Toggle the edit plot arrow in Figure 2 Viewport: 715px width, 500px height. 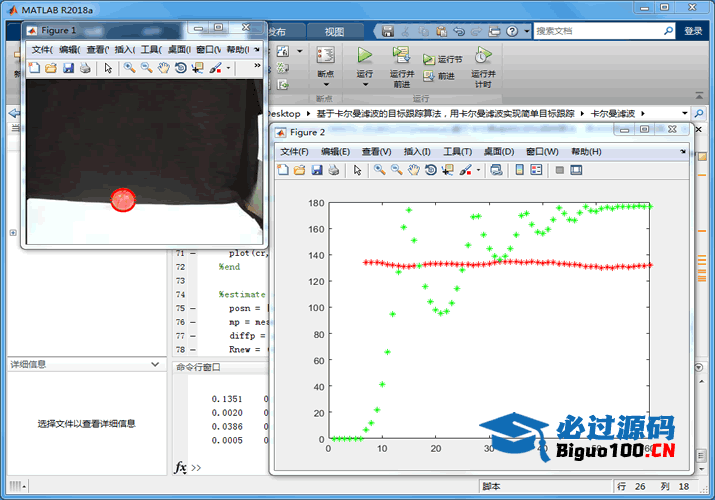358,171
